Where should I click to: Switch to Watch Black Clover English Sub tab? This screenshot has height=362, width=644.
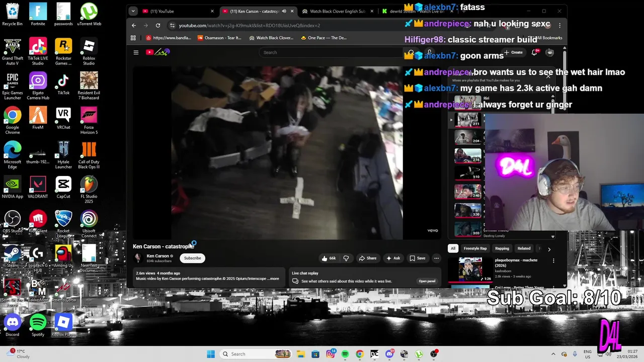(338, 11)
